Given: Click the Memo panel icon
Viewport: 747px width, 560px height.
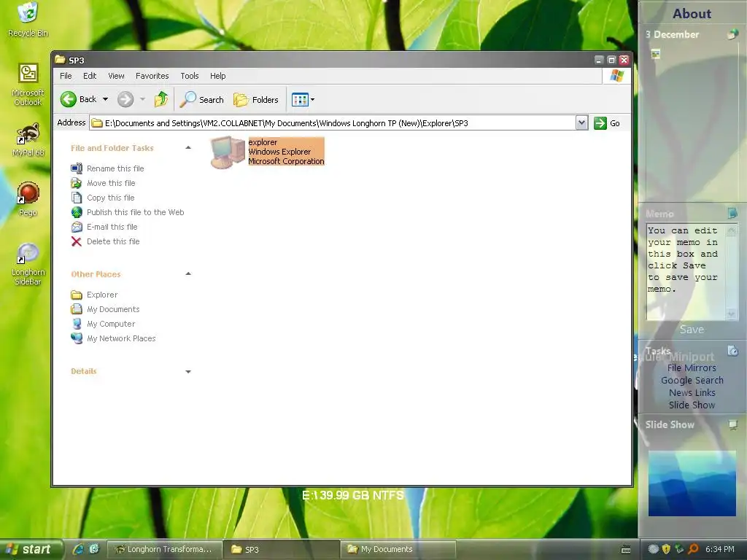Looking at the screenshot, I should click(x=732, y=213).
